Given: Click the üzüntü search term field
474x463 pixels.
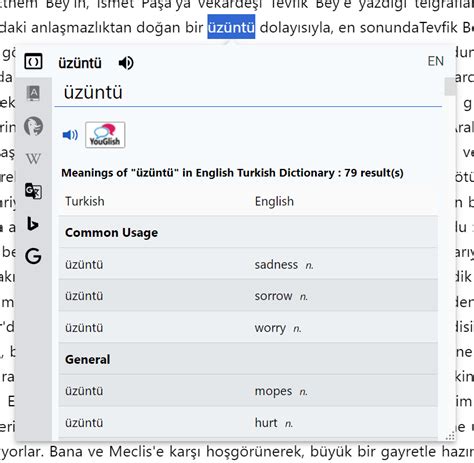Looking at the screenshot, I should (248, 93).
